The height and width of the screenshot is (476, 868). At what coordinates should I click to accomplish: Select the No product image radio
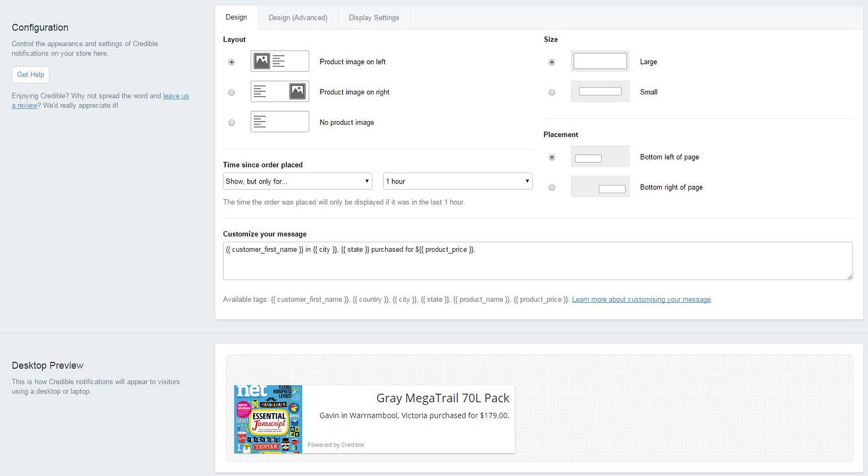(232, 123)
